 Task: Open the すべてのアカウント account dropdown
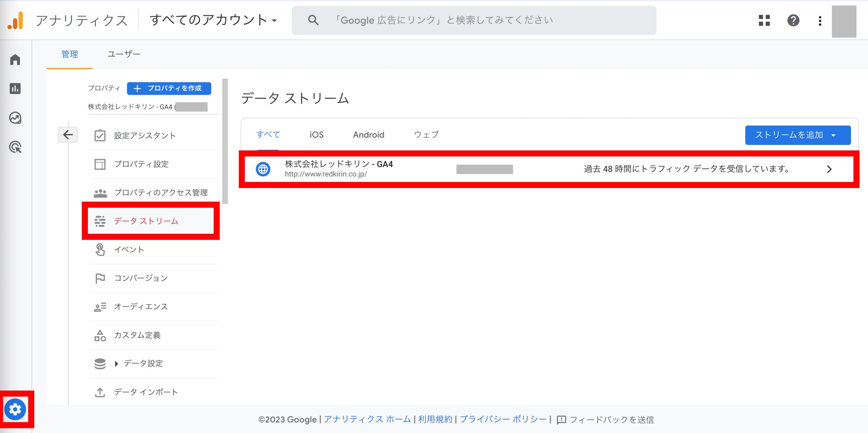pyautogui.click(x=213, y=20)
